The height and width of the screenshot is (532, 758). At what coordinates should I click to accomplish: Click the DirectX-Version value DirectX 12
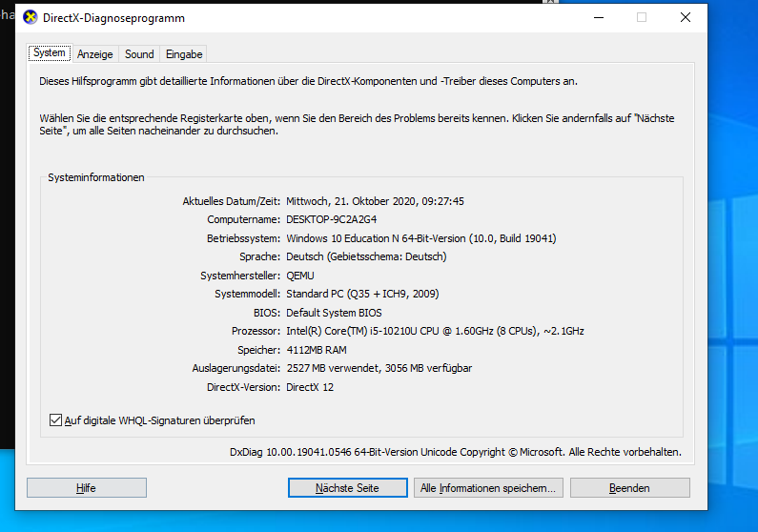310,387
